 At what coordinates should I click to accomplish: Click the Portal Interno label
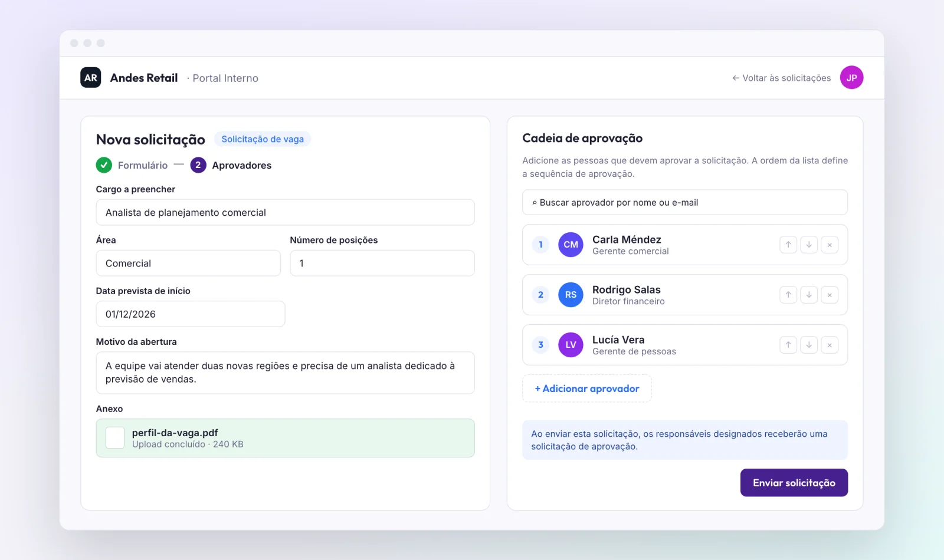(225, 78)
